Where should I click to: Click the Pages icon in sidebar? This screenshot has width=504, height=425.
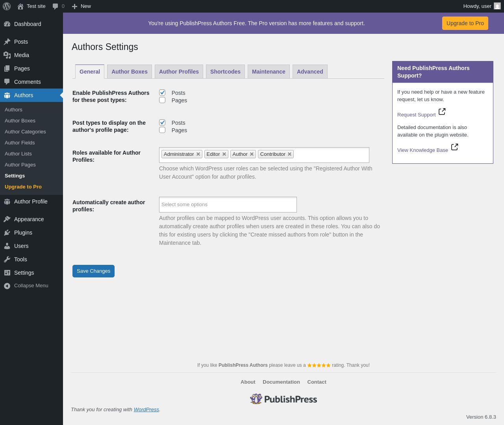(7, 68)
